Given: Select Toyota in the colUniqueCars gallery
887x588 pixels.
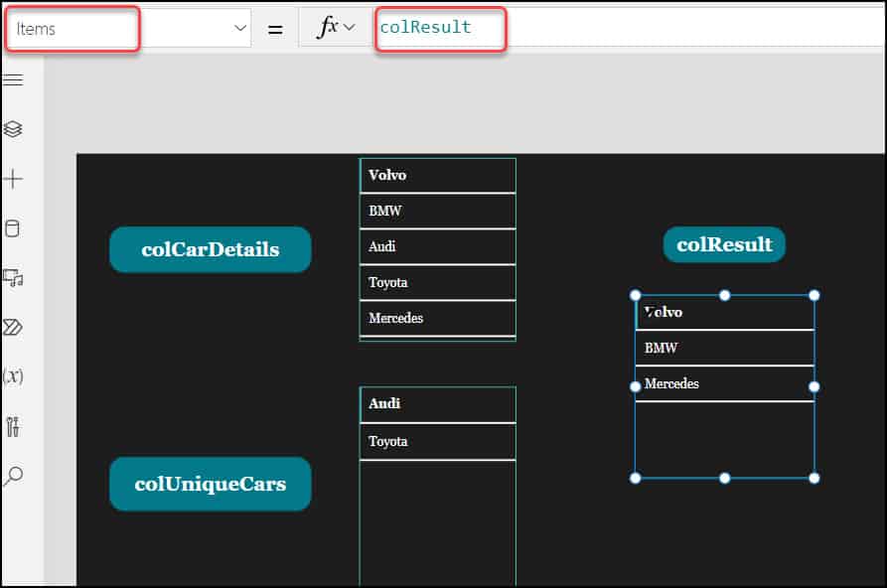Looking at the screenshot, I should (437, 441).
